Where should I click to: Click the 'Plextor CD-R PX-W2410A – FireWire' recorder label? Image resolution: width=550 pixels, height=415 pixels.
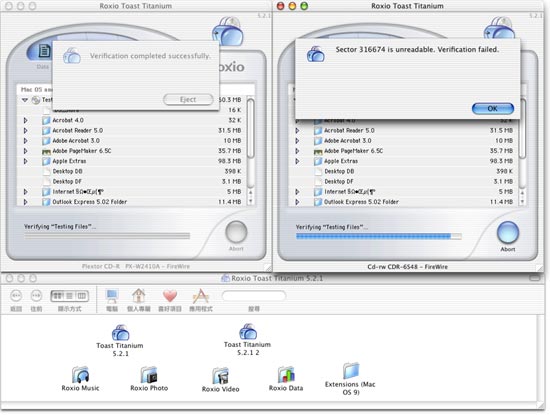(x=136, y=266)
